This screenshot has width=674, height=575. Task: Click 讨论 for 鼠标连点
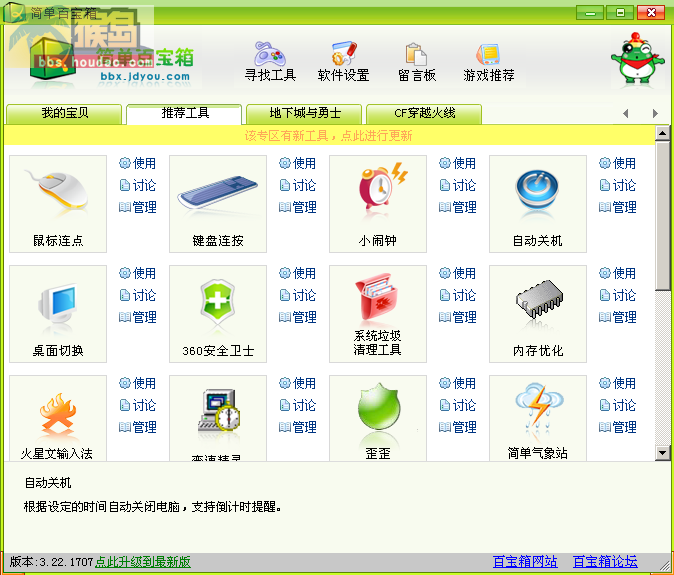coord(138,185)
